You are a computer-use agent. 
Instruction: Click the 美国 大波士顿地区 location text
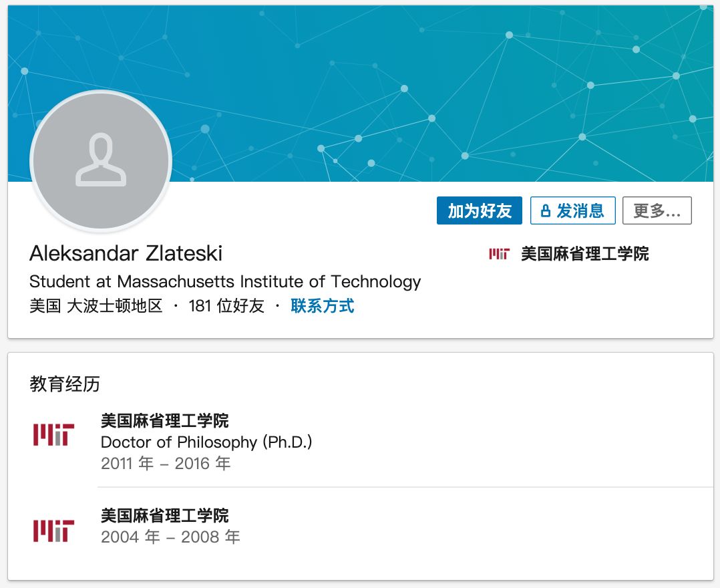click(96, 306)
